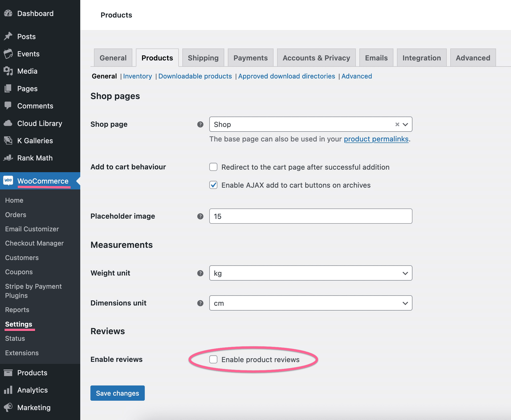Click help icon next to Dimensions unit
The width and height of the screenshot is (511, 420).
(x=200, y=303)
